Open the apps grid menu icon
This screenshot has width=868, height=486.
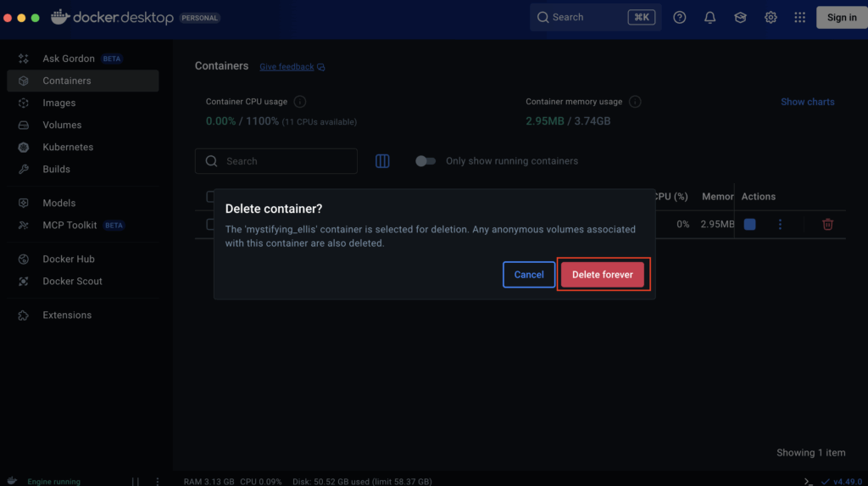799,18
